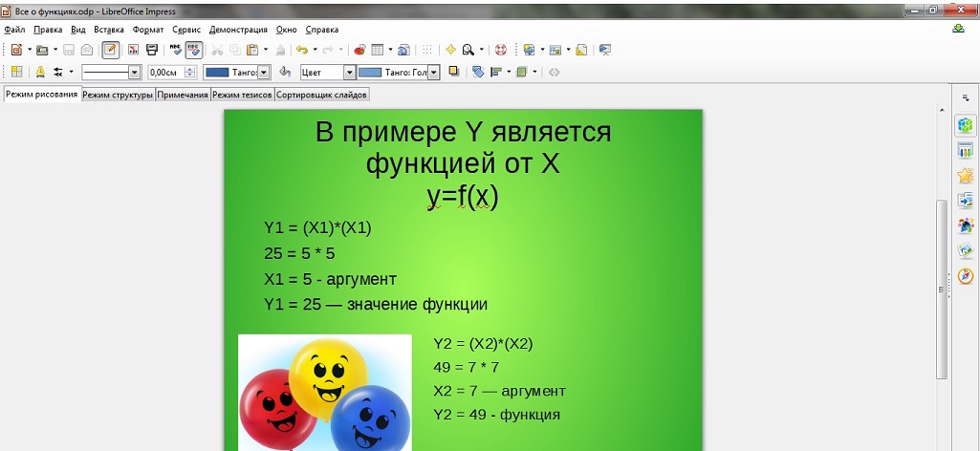Toggle Edit File mode in toolbar
This screenshot has width=980, height=451.
click(x=110, y=50)
